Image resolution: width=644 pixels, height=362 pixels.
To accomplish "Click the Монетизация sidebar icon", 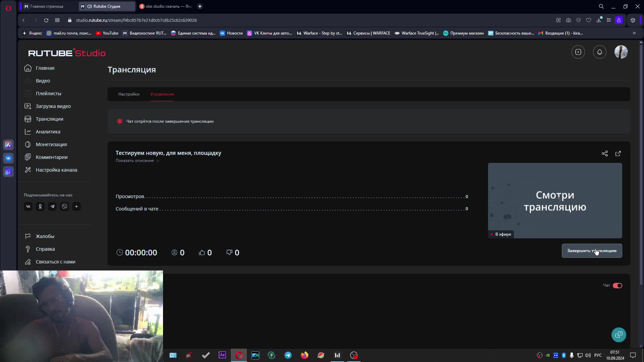I will [28, 144].
